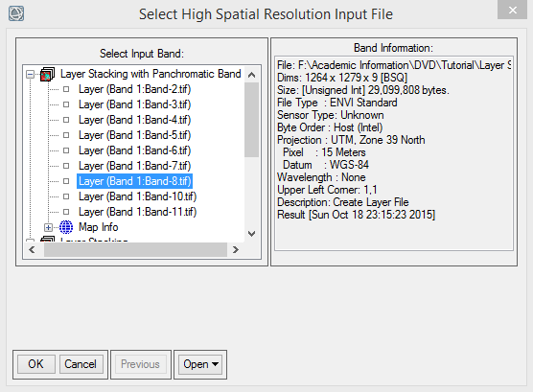533x392 pixels.
Task: Click scroll right arrow under band list
Action: (x=235, y=250)
